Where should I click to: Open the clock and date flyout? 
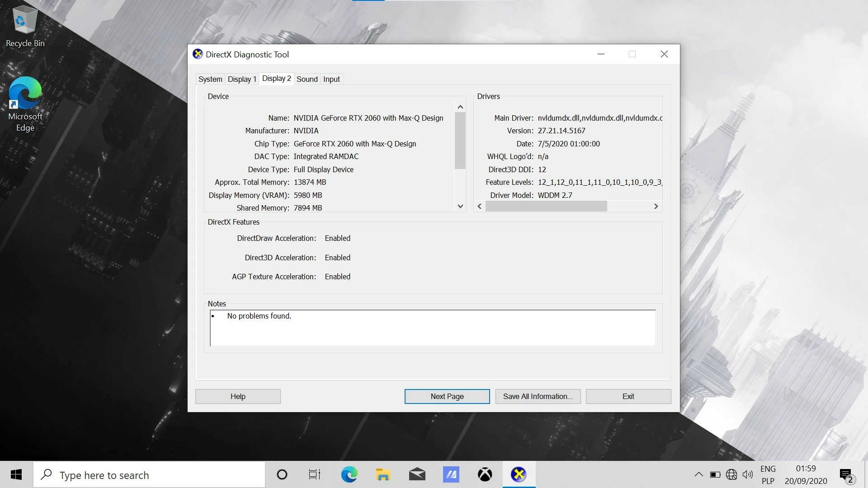806,475
